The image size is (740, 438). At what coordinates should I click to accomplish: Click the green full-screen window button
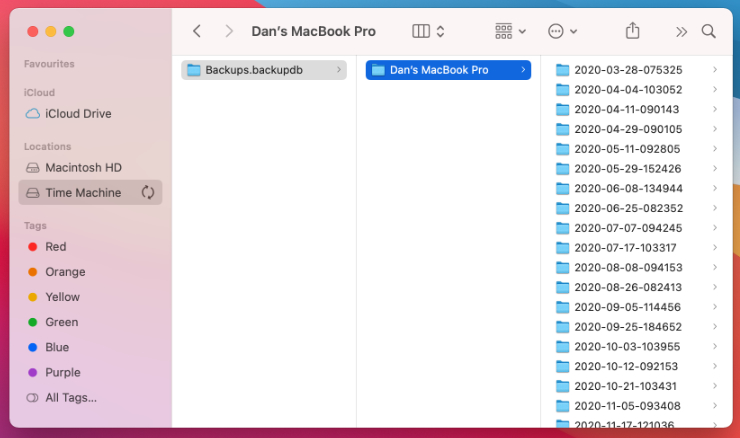pyautogui.click(x=69, y=32)
